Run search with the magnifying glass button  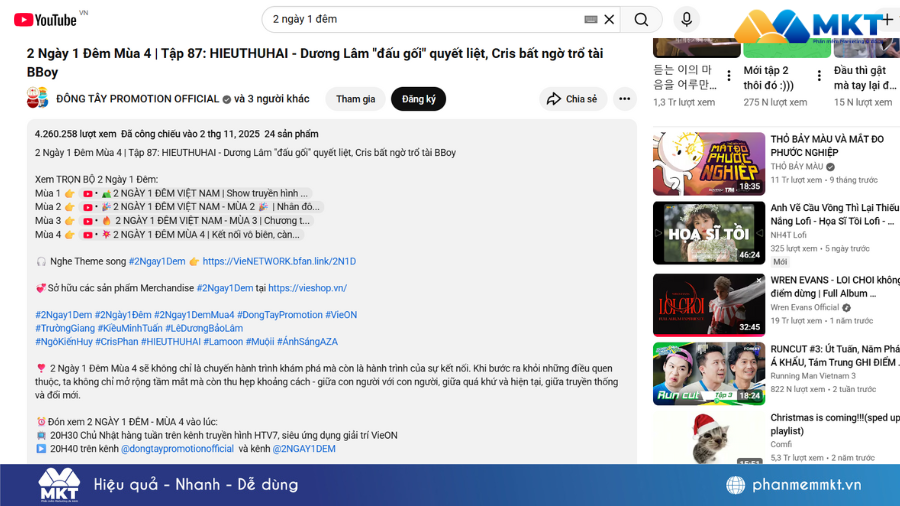(x=641, y=20)
